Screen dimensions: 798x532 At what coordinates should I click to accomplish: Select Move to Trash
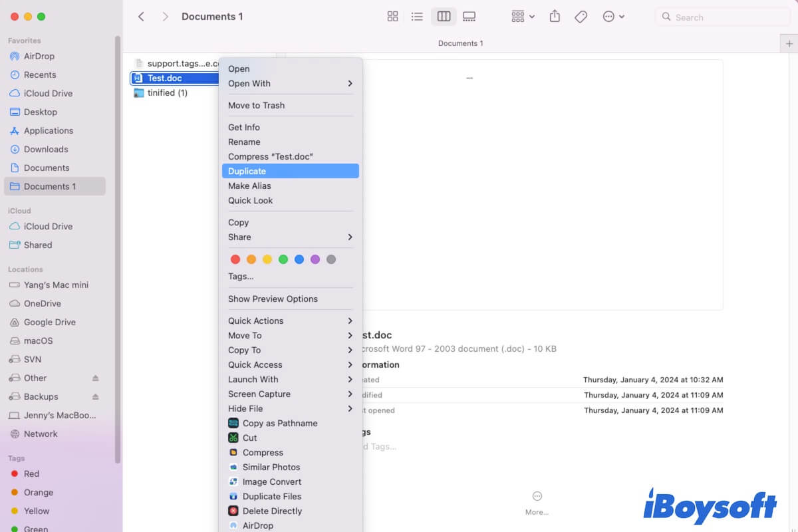click(x=256, y=105)
